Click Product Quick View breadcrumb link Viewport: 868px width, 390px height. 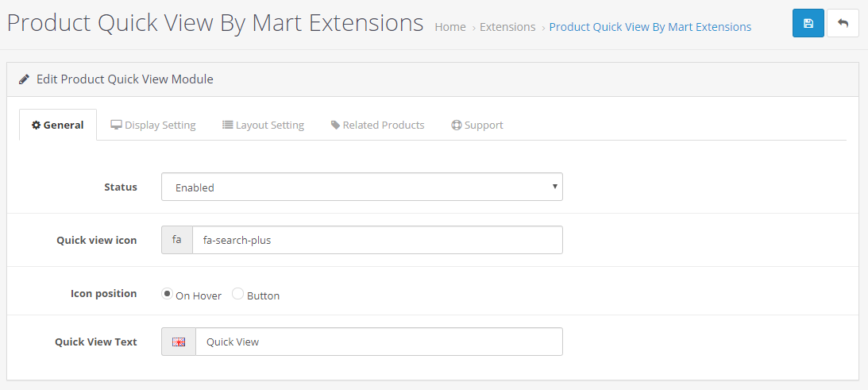click(x=650, y=27)
